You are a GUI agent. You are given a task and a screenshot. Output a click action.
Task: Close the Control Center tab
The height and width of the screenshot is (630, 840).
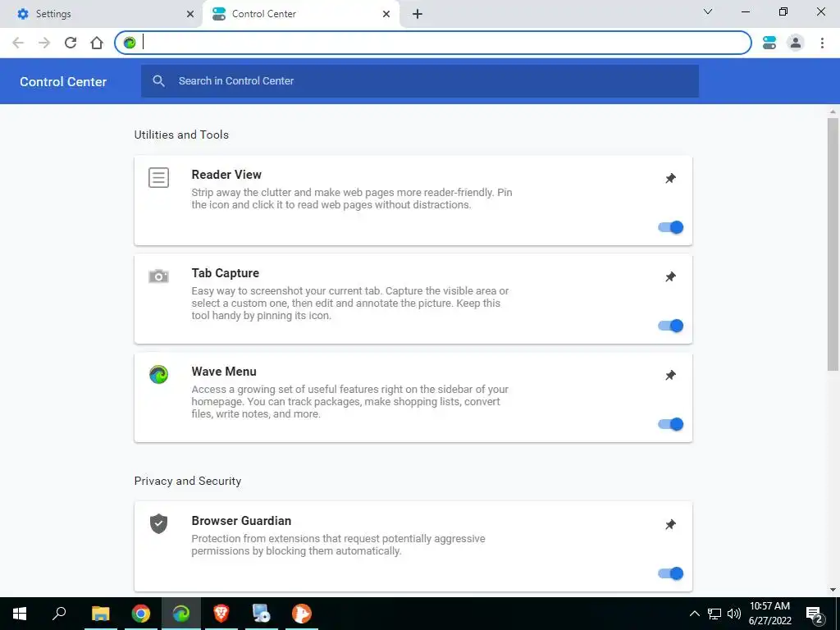[x=386, y=14]
